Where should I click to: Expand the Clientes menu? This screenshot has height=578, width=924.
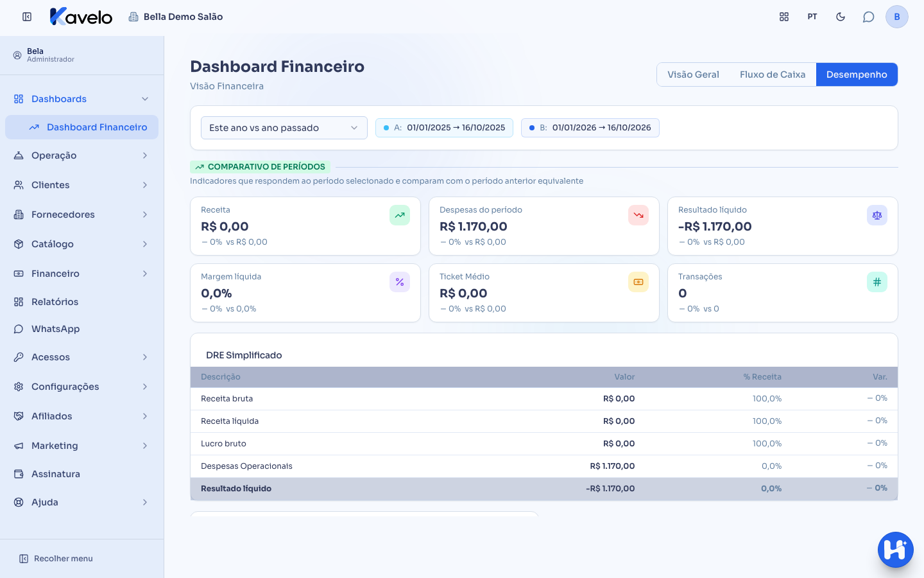point(82,185)
